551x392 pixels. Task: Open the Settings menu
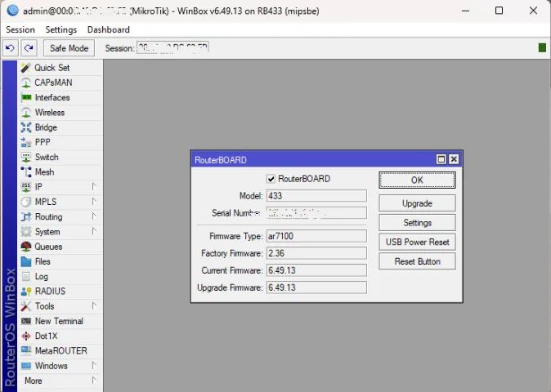[61, 30]
